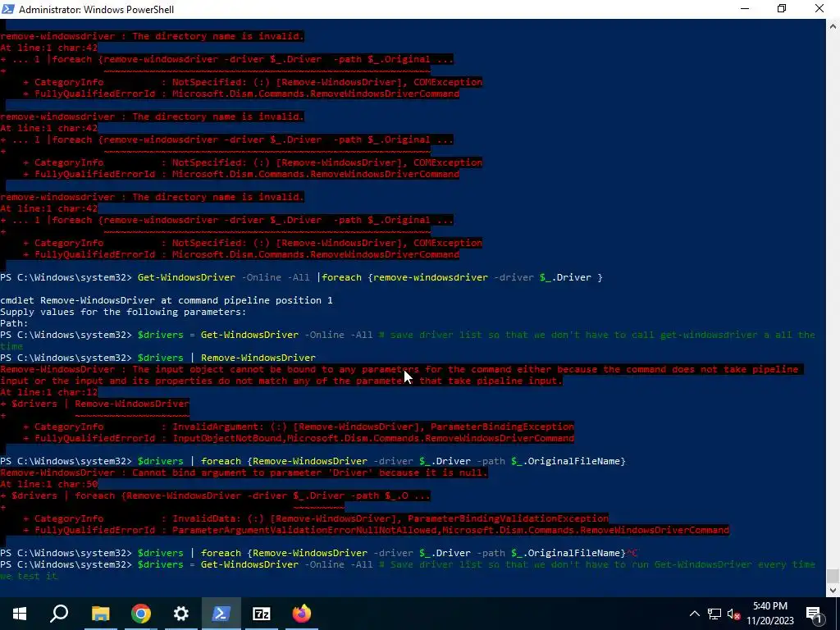Image resolution: width=840 pixels, height=630 pixels.
Task: Minimize the PowerShell window
Action: (x=745, y=9)
